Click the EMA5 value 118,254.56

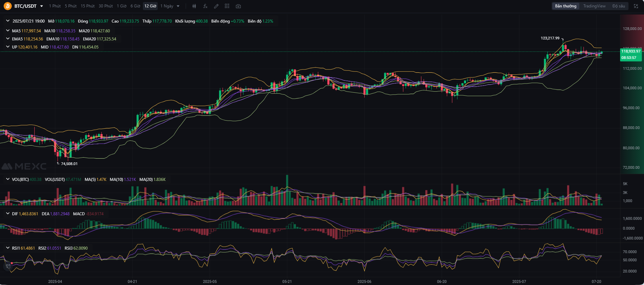pos(33,39)
